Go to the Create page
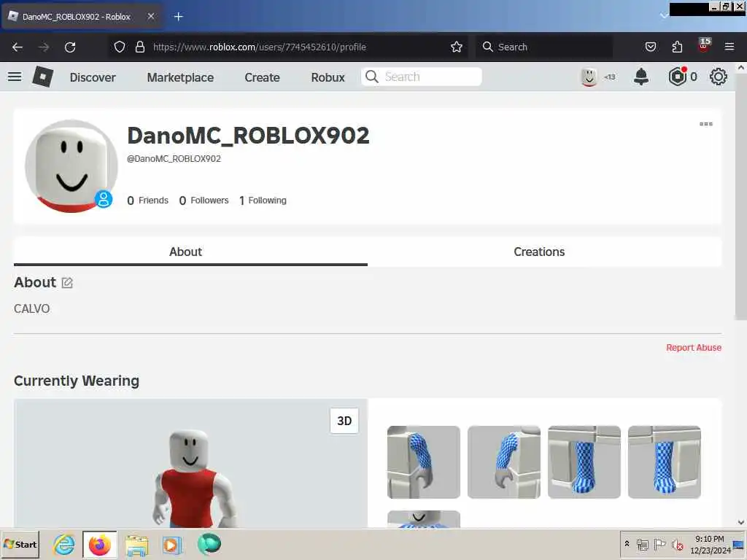Image resolution: width=747 pixels, height=560 pixels. [262, 77]
